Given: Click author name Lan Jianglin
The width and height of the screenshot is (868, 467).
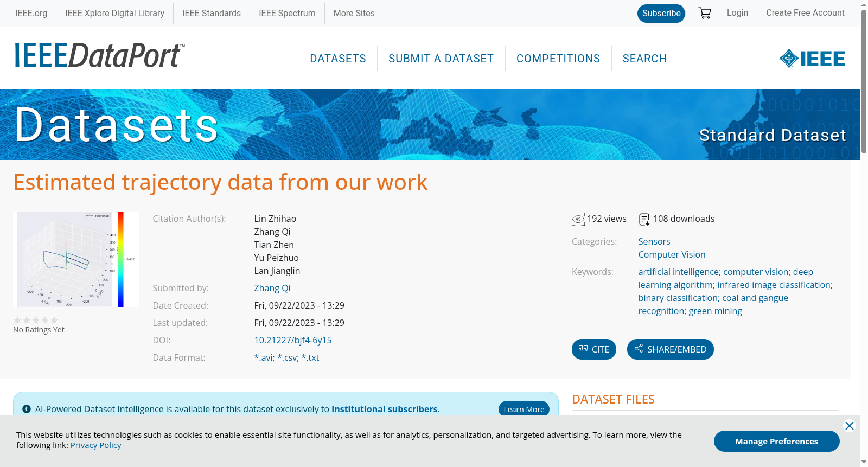Looking at the screenshot, I should click(x=277, y=271).
